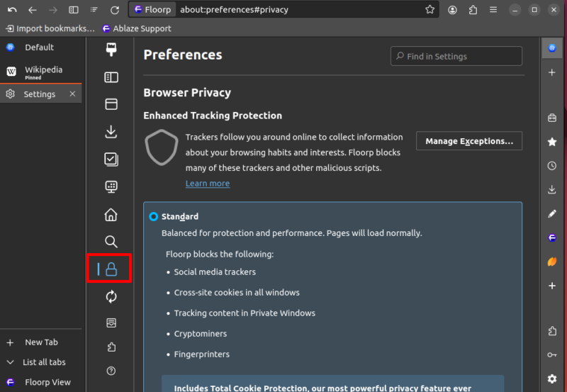This screenshot has height=392, width=567.
Task: Follow the Learn more link
Action: pos(208,184)
